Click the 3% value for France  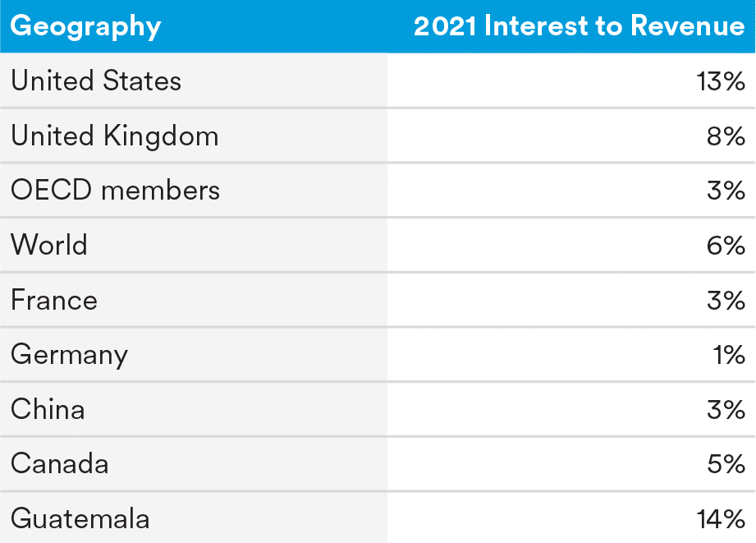[726, 300]
